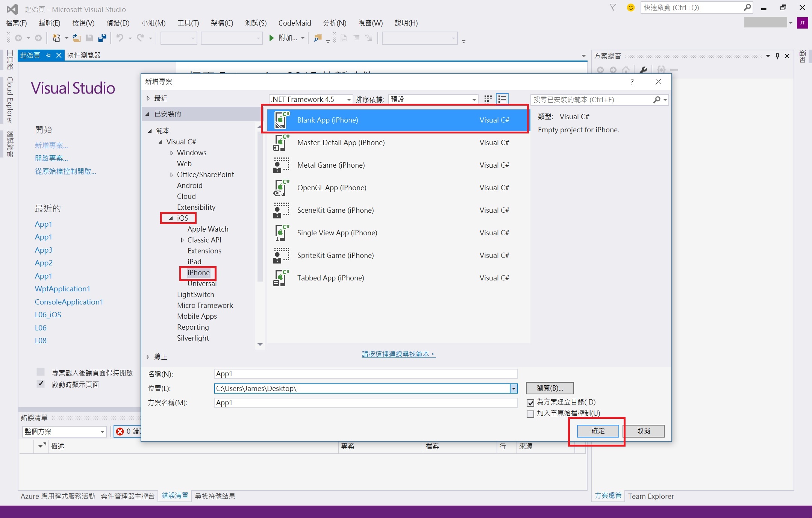Expand the 最近 (Recent) section

click(148, 98)
